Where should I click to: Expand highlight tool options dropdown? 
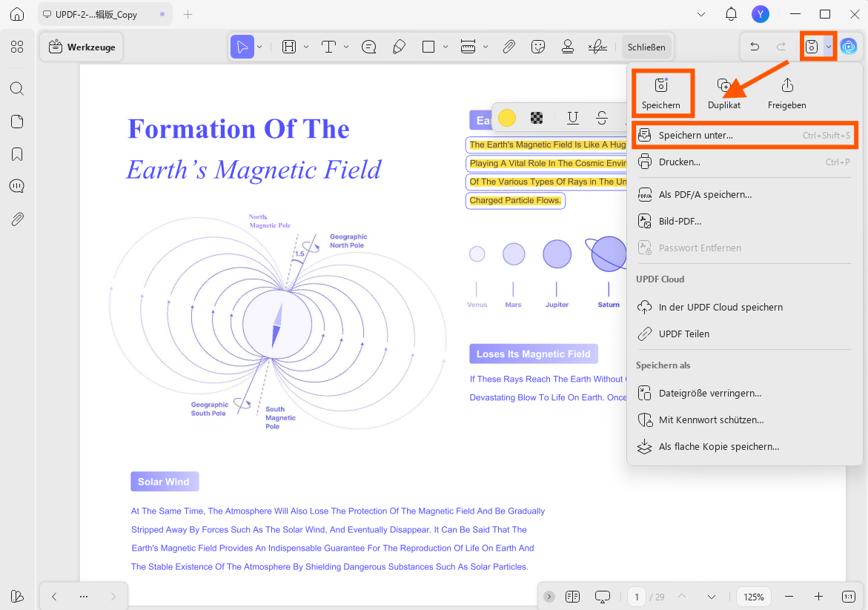(x=306, y=47)
